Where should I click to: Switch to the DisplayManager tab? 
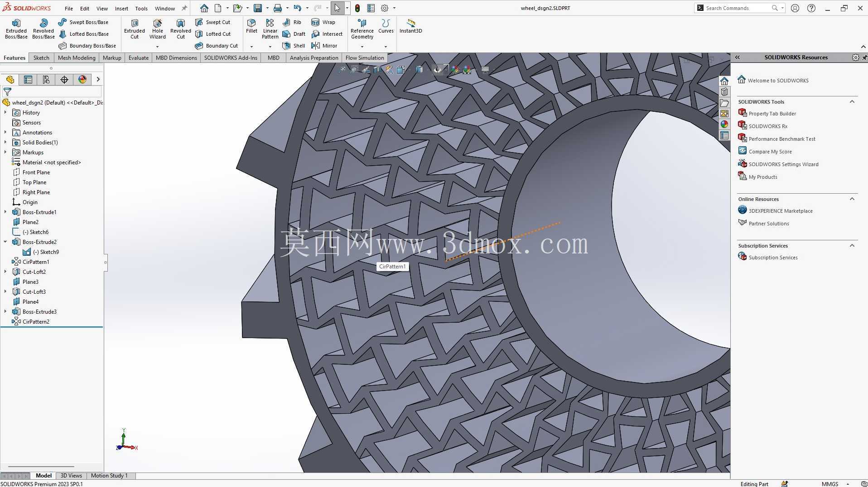(x=82, y=80)
